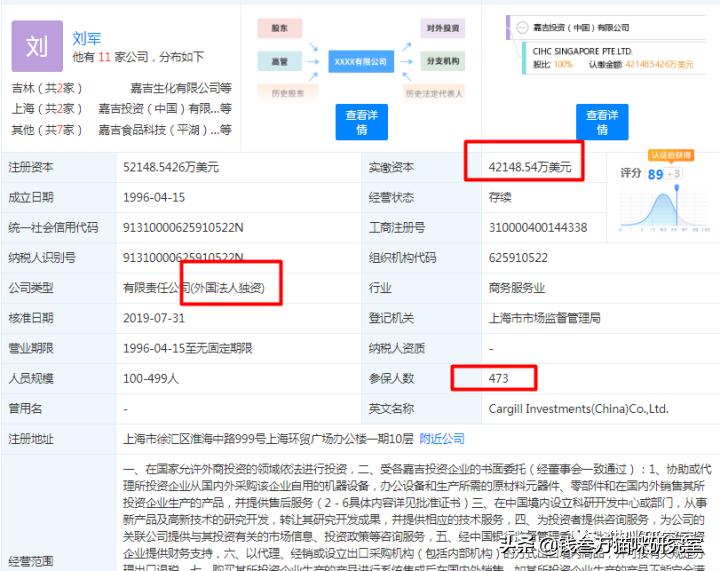720x571 pixels.
Task: Select the 股东 box in the diagram
Action: 280,28
